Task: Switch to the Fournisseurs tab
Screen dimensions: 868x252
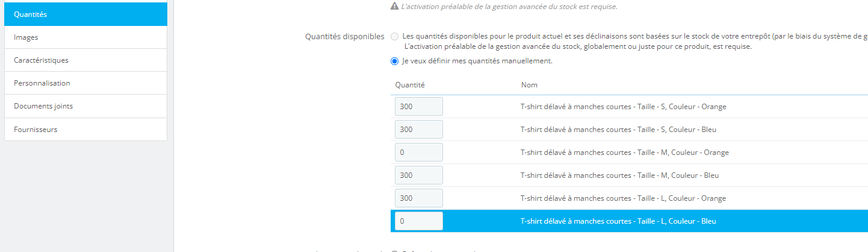Action: [x=85, y=129]
